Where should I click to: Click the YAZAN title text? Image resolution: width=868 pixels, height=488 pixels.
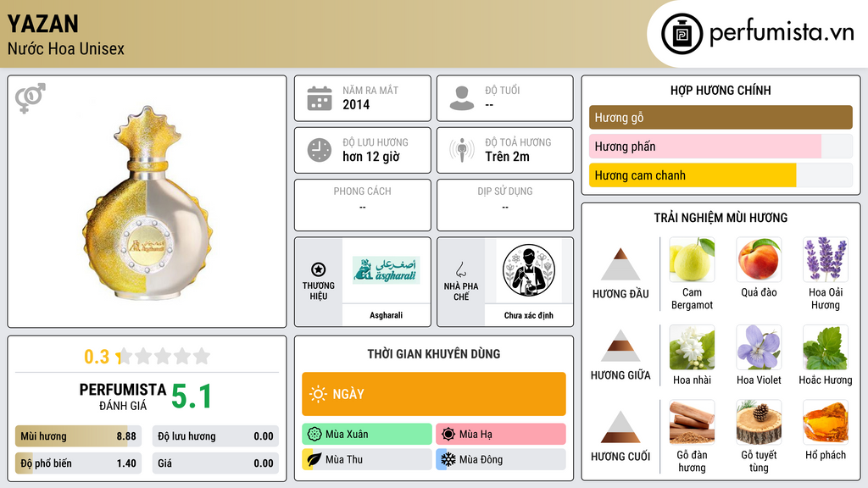pyautogui.click(x=43, y=24)
